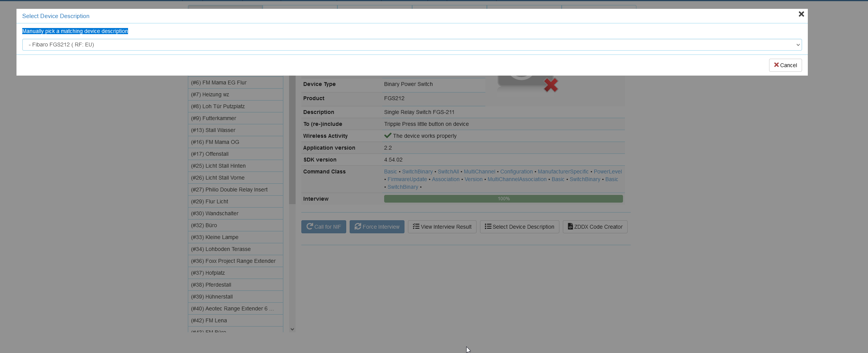Select device (#7) Heizung wz
This screenshot has width=868, height=353.
[x=235, y=94]
